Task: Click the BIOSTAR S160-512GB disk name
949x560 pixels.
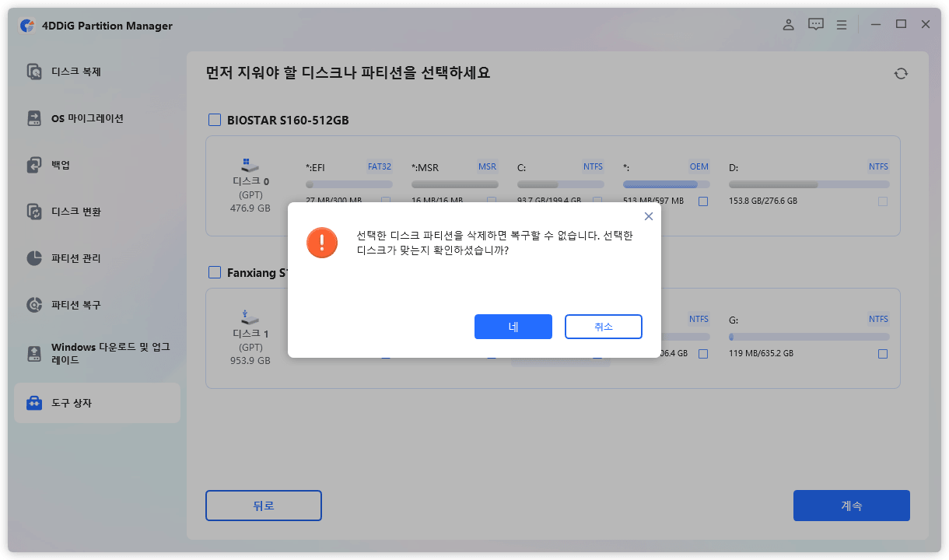Action: click(x=288, y=121)
